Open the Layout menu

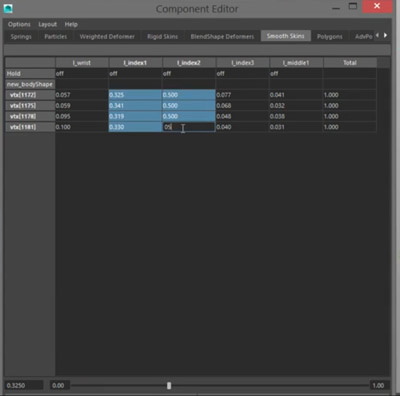pyautogui.click(x=47, y=24)
